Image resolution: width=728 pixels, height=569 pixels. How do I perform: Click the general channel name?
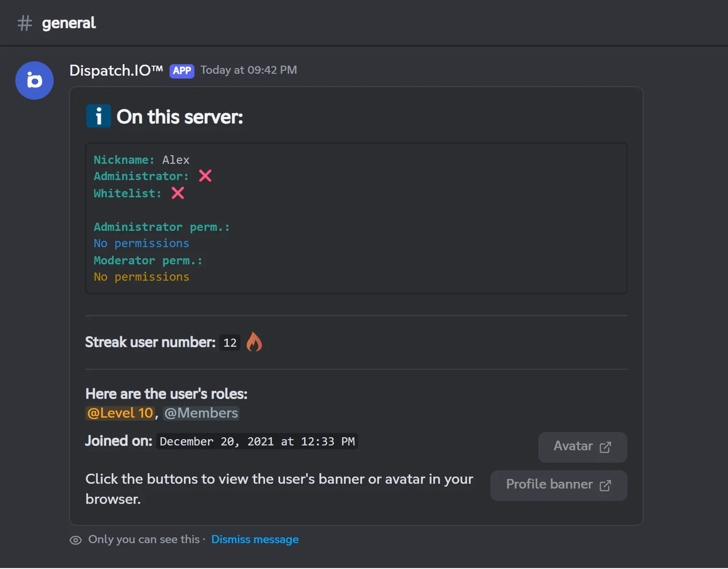point(69,23)
